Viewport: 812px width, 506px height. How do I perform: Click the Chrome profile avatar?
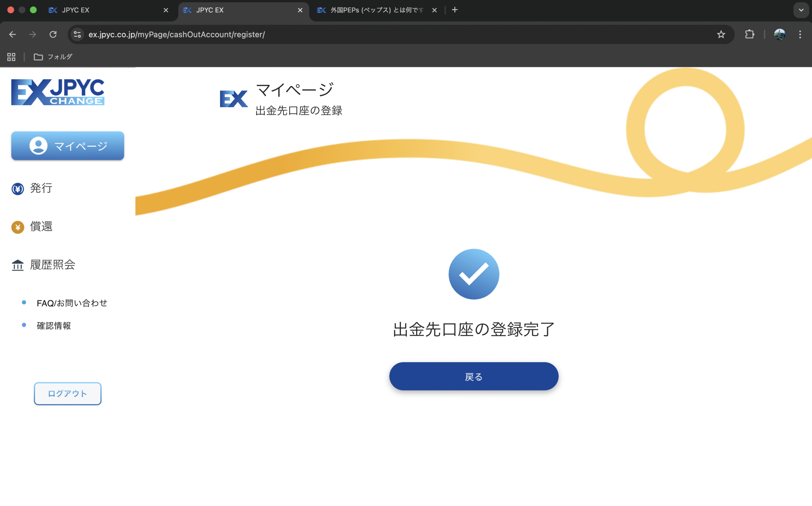click(x=780, y=35)
